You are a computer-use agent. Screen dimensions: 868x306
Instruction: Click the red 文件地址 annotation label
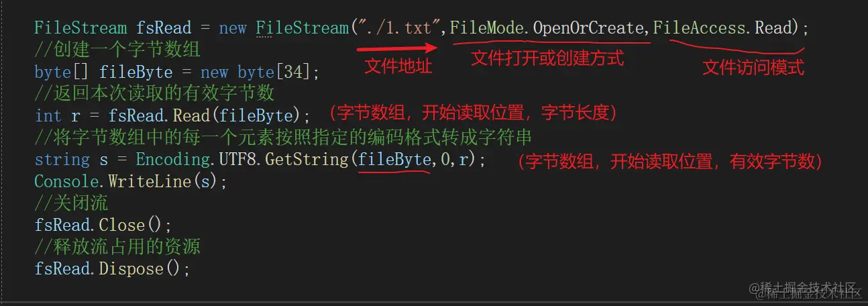[x=397, y=66]
